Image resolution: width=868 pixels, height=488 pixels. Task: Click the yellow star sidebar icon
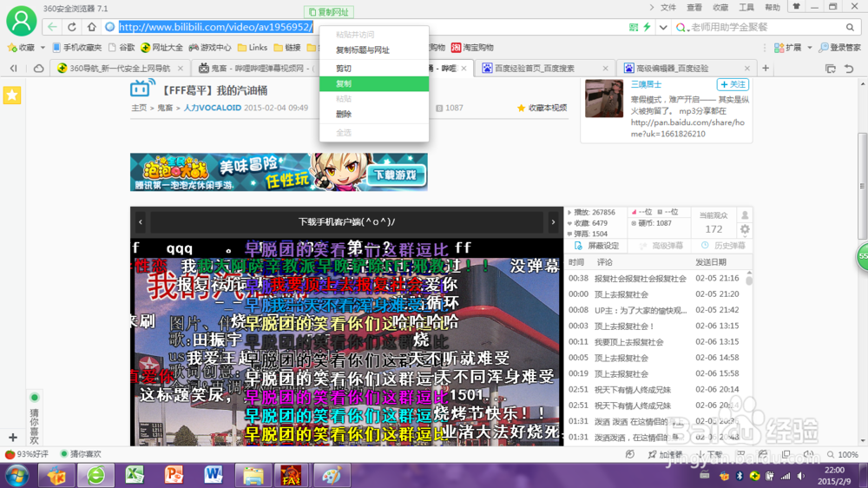click(12, 95)
